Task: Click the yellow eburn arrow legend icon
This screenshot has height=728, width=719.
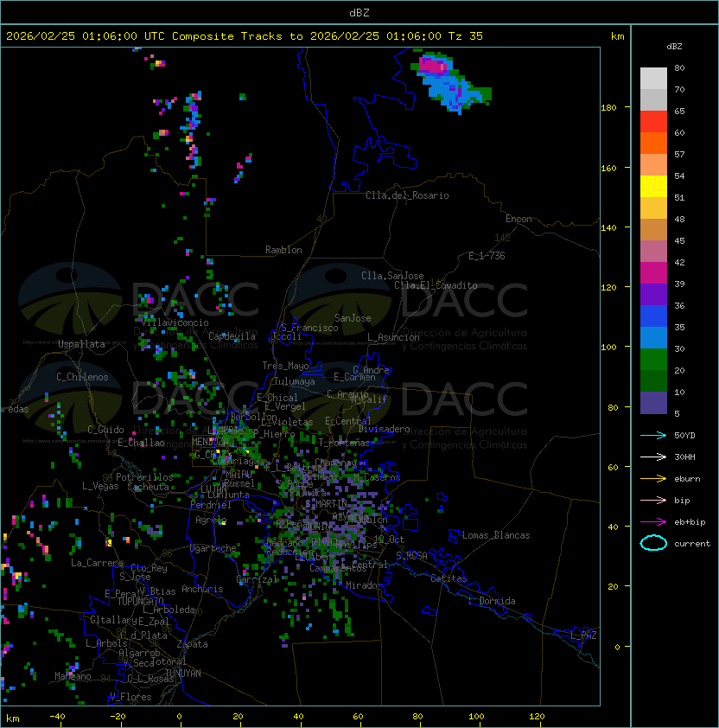Action: (653, 479)
